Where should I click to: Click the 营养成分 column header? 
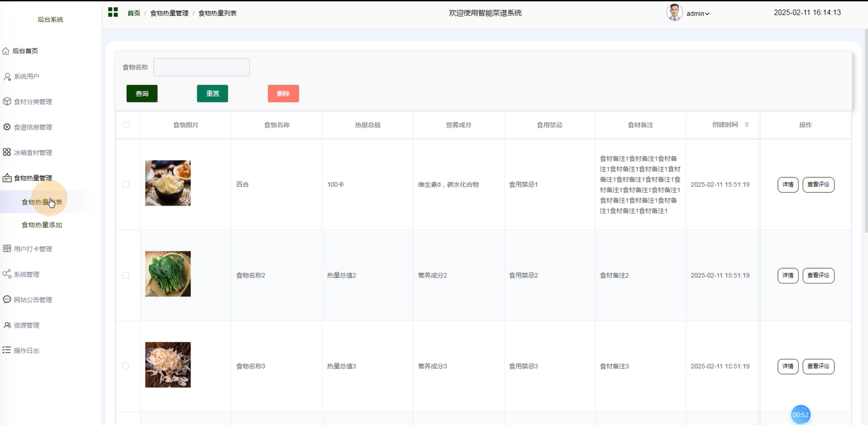459,125
